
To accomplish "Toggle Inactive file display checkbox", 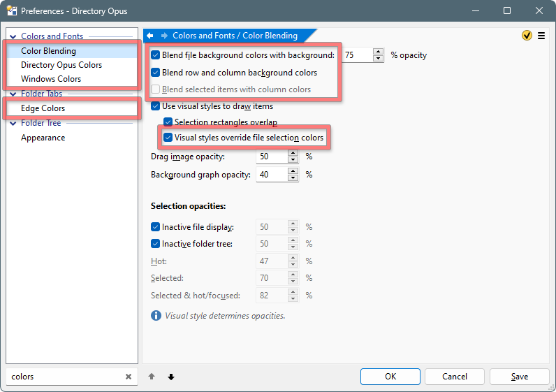I will click(x=155, y=226).
